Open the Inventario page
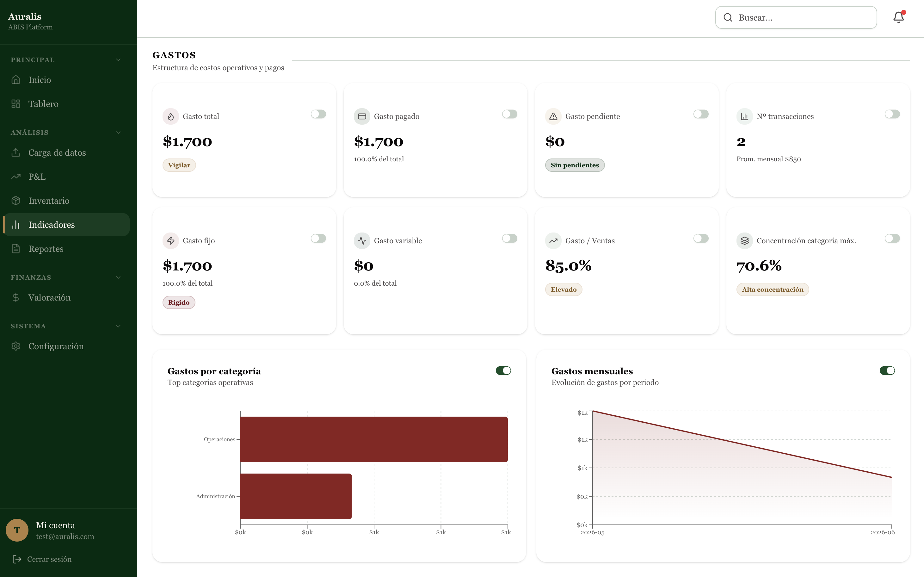The width and height of the screenshot is (924, 577). coord(66,201)
